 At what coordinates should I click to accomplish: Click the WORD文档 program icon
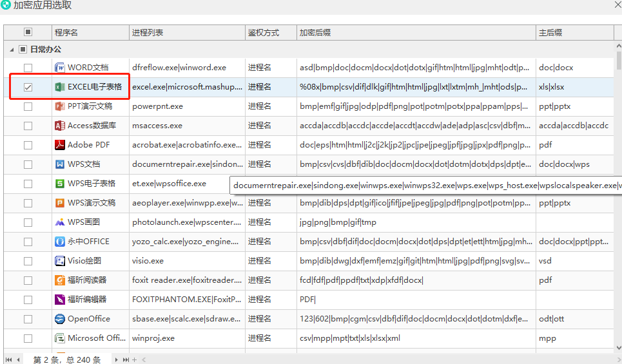pos(59,68)
